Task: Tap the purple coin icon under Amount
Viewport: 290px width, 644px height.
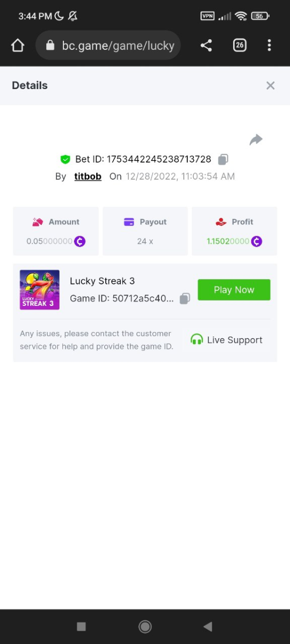Action: point(79,241)
